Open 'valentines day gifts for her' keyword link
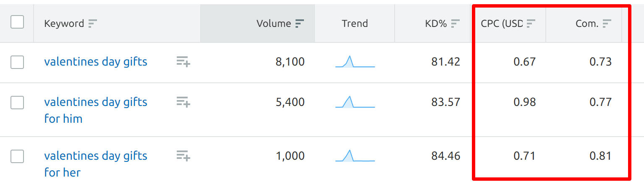This screenshot has height=190, width=644. point(96,164)
